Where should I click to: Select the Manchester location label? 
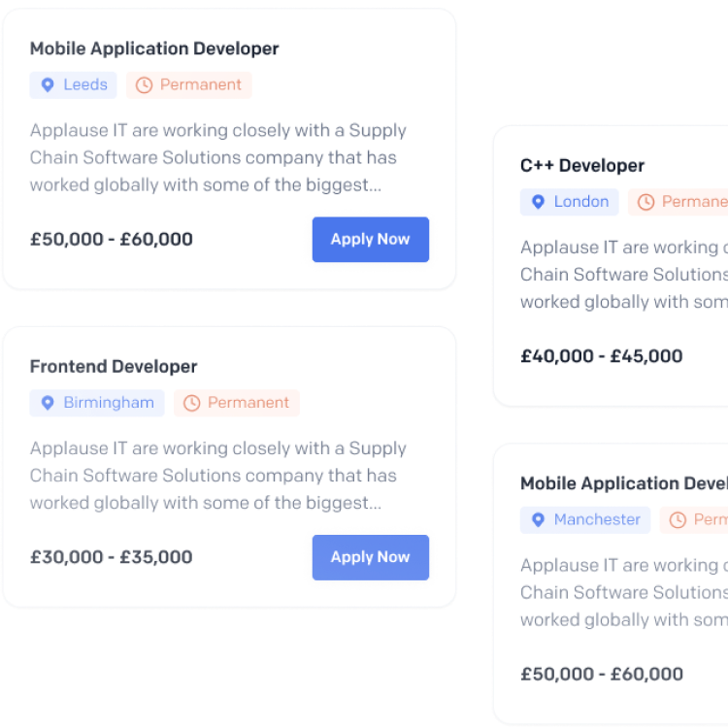pyautogui.click(x=597, y=520)
